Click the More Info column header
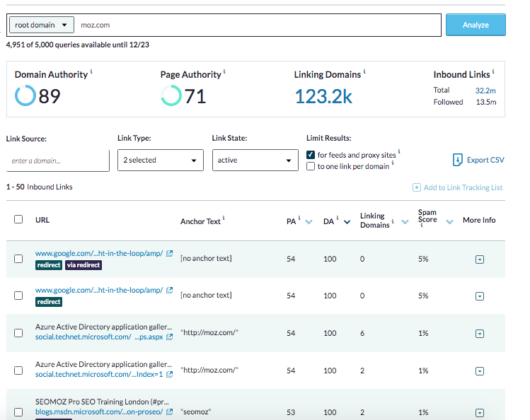This screenshot has height=420, width=530. (479, 220)
